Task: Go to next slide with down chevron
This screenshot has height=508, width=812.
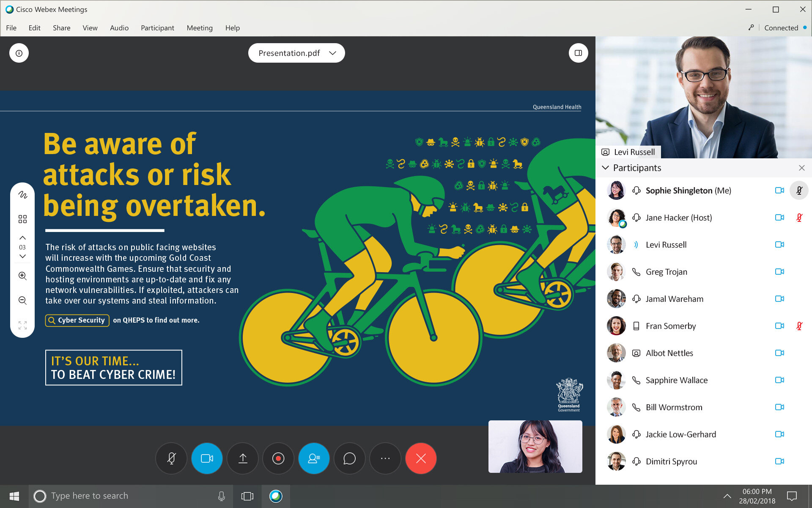Action: tap(22, 257)
